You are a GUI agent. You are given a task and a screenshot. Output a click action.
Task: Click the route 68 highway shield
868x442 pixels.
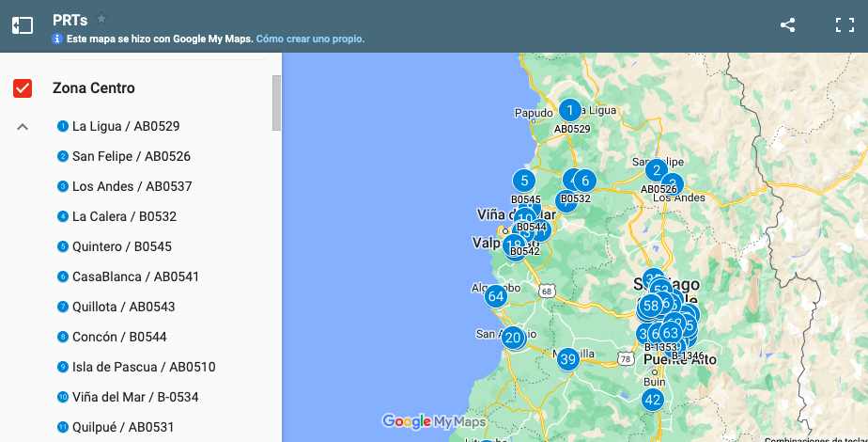click(547, 291)
